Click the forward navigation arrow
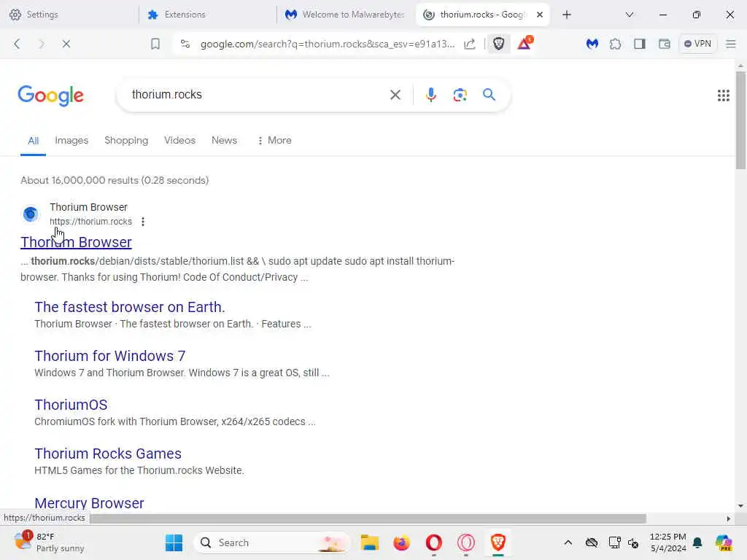This screenshot has width=747, height=560. click(42, 44)
